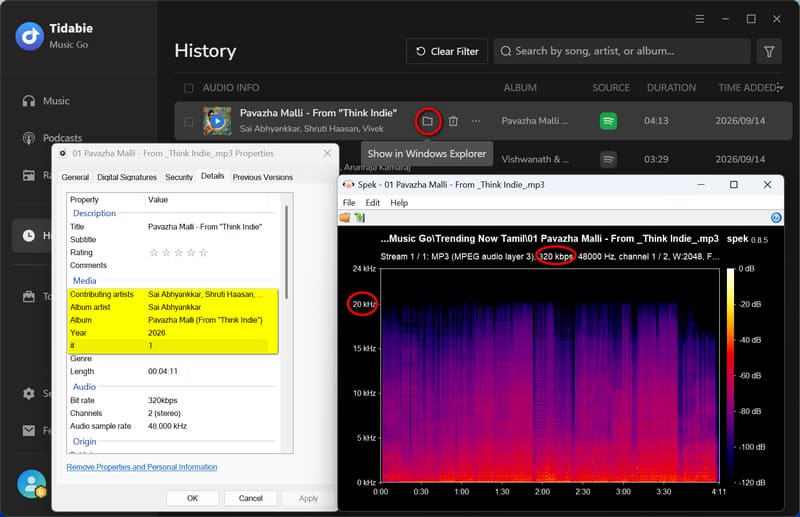Click the Title value in Properties details
The image size is (800, 517).
(x=205, y=227)
